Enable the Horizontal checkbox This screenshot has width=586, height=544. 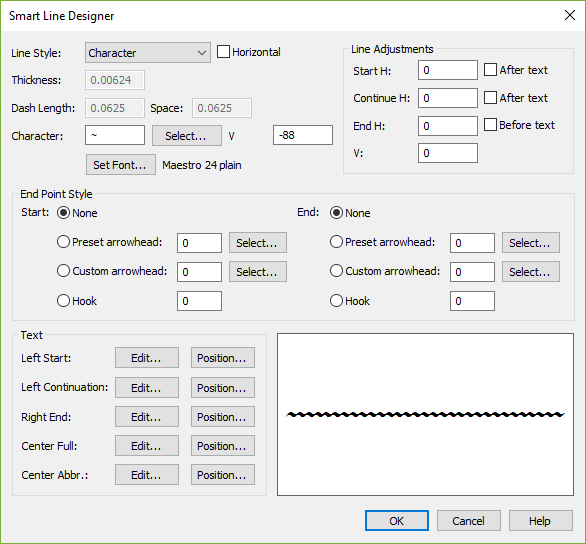223,52
